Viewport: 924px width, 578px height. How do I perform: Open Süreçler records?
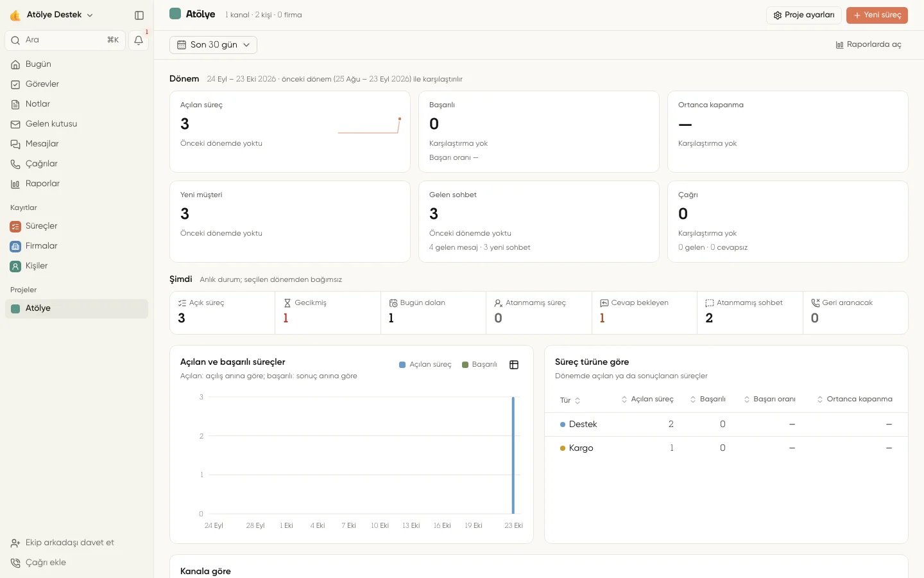[77, 226]
